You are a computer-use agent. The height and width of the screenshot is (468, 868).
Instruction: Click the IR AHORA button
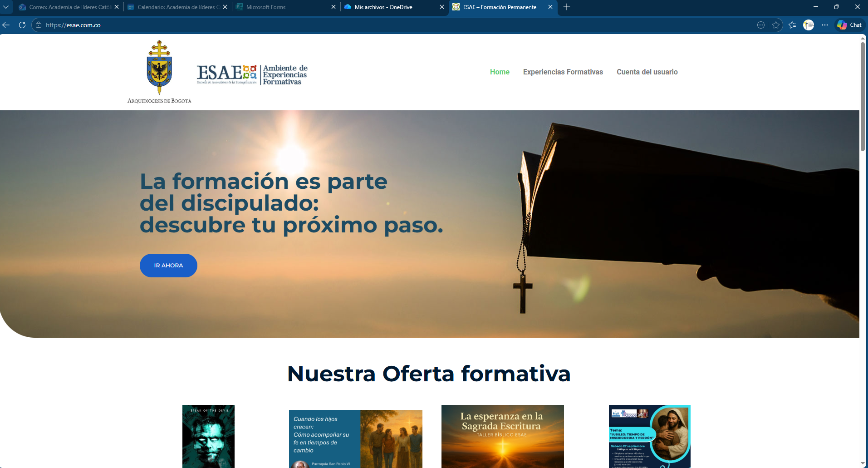click(x=168, y=266)
